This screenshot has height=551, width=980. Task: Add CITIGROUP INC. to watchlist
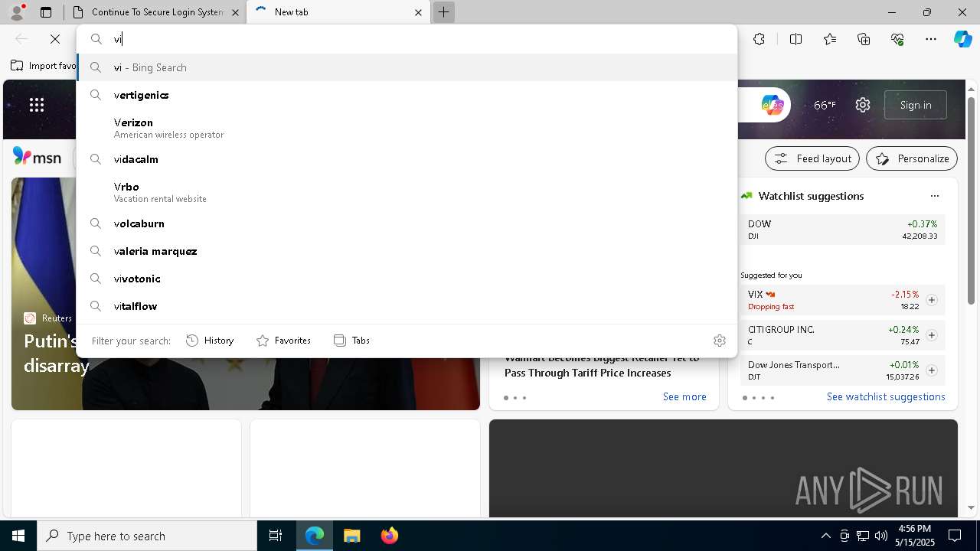932,335
